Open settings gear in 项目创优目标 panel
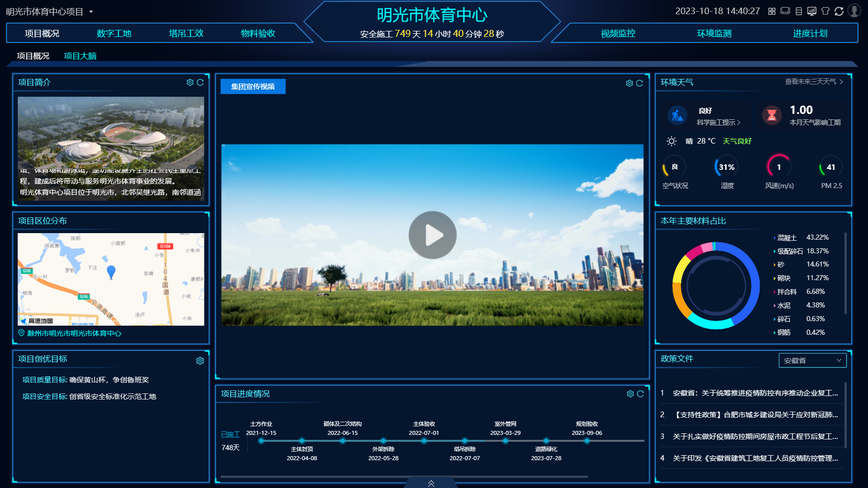868x488 pixels. point(200,361)
